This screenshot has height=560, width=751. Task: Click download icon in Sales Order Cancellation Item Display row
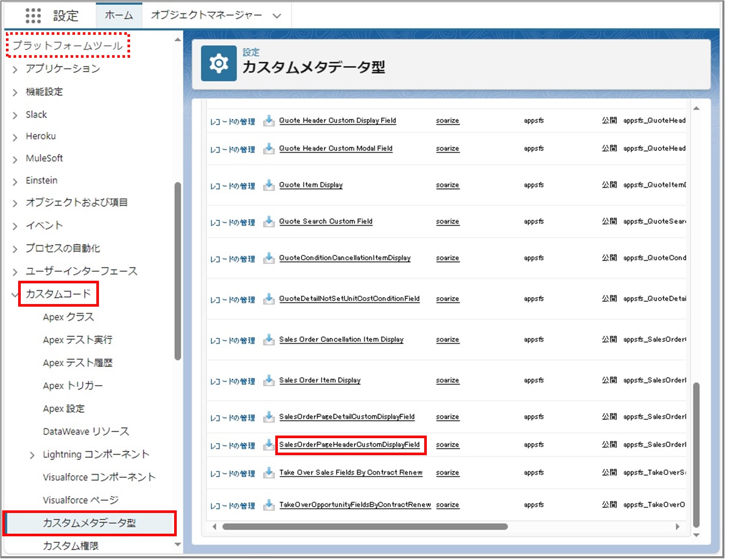tap(269, 339)
